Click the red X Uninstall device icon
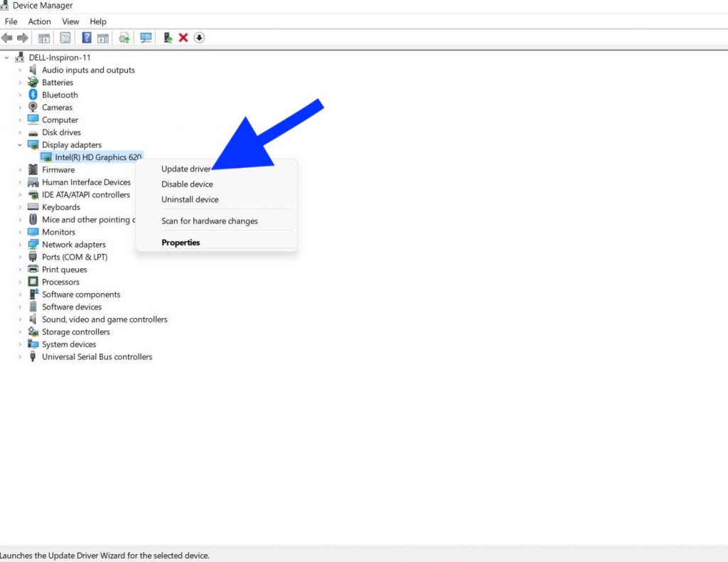728x562 pixels. (183, 38)
